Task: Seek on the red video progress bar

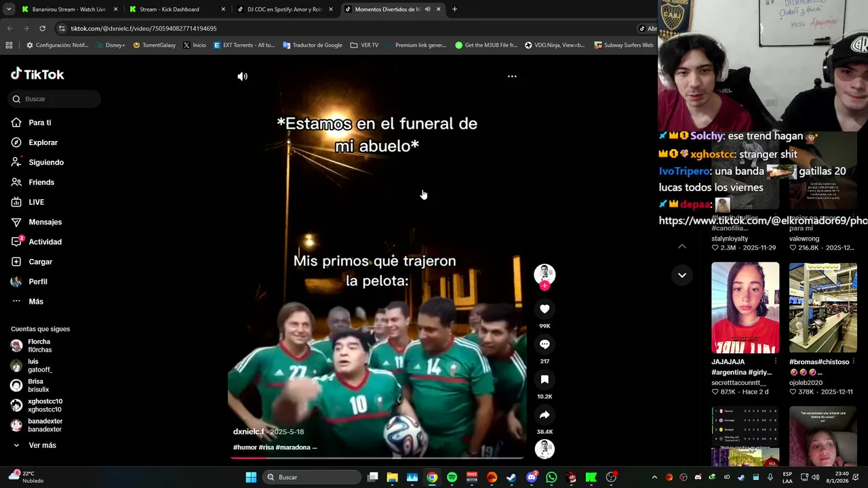Action: pyautogui.click(x=377, y=457)
